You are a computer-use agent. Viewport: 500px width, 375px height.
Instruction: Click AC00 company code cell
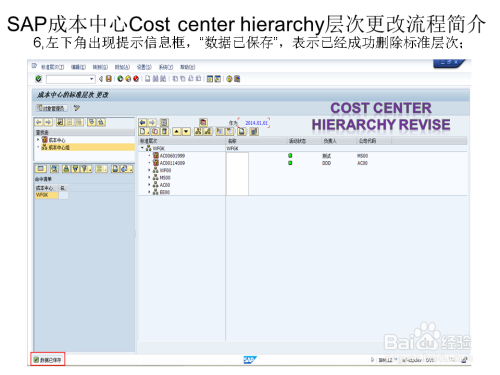[x=362, y=163]
